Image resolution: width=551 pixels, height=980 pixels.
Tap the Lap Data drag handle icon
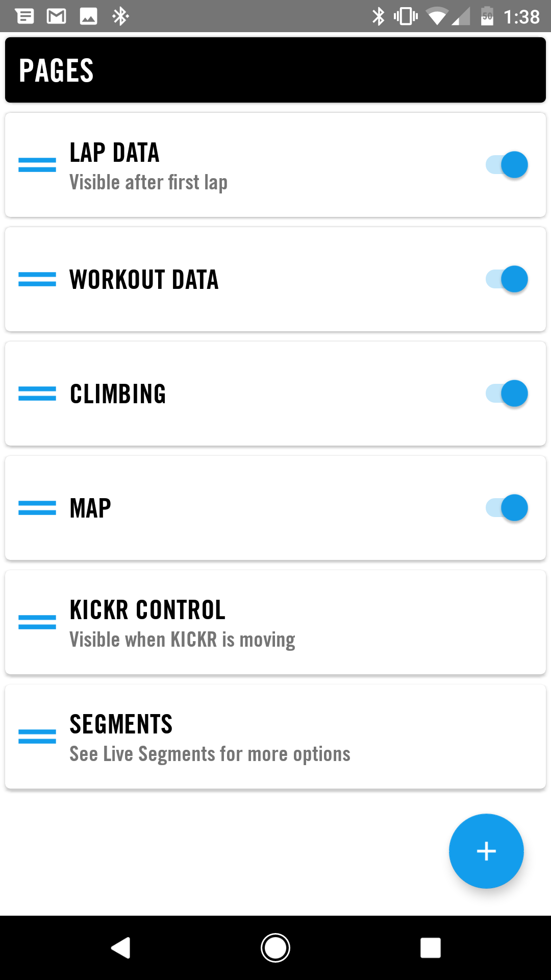[37, 165]
